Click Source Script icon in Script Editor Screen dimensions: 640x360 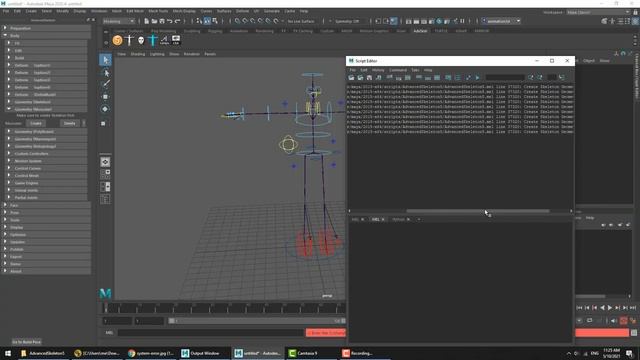click(x=360, y=78)
